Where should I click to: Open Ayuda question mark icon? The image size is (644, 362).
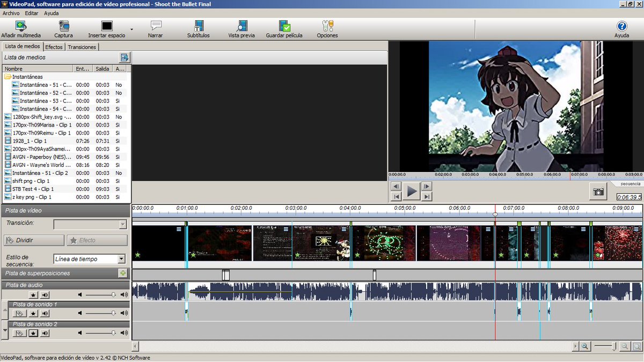[621, 26]
